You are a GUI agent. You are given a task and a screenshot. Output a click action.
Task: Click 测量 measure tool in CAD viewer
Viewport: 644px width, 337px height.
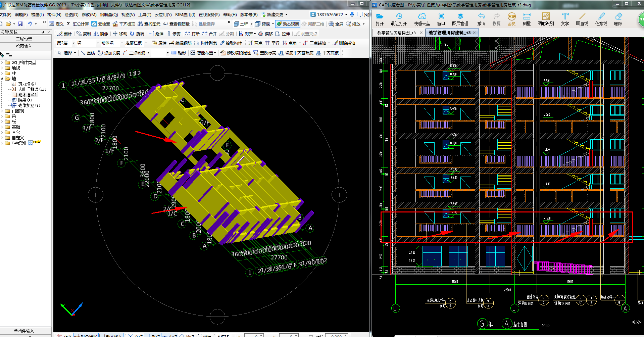[x=527, y=19]
